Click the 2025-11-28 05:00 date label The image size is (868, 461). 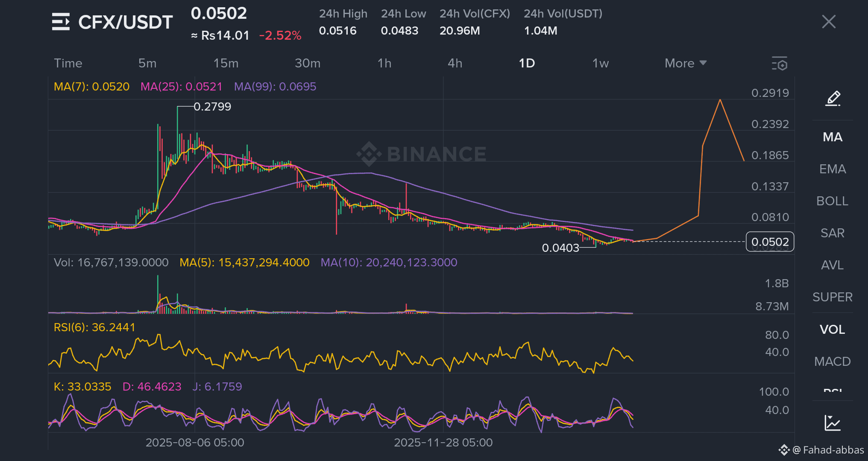(443, 443)
